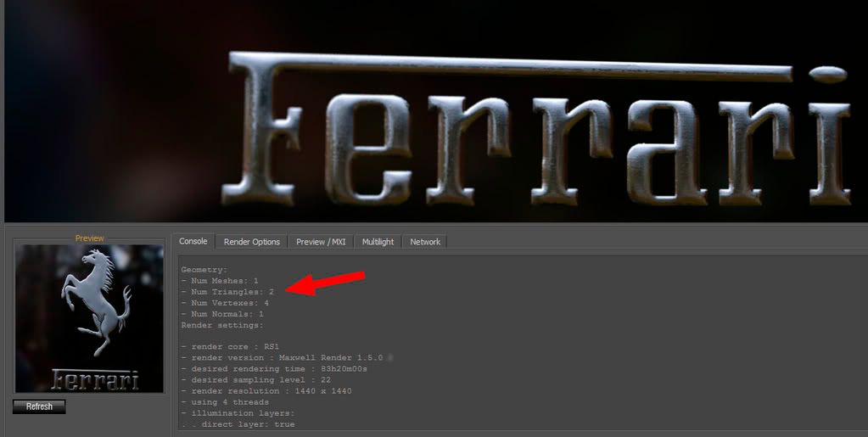
Task: Select the 'Num Meshes: 1' line
Action: (220, 281)
